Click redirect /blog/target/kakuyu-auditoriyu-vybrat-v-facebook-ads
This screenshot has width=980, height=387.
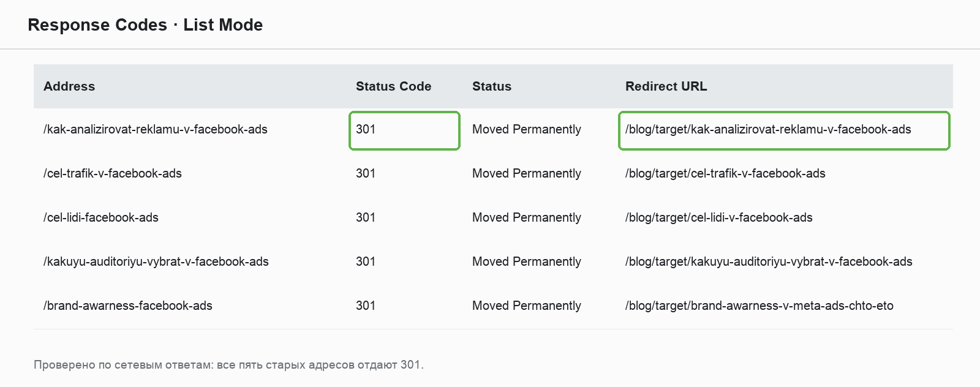[x=769, y=261]
